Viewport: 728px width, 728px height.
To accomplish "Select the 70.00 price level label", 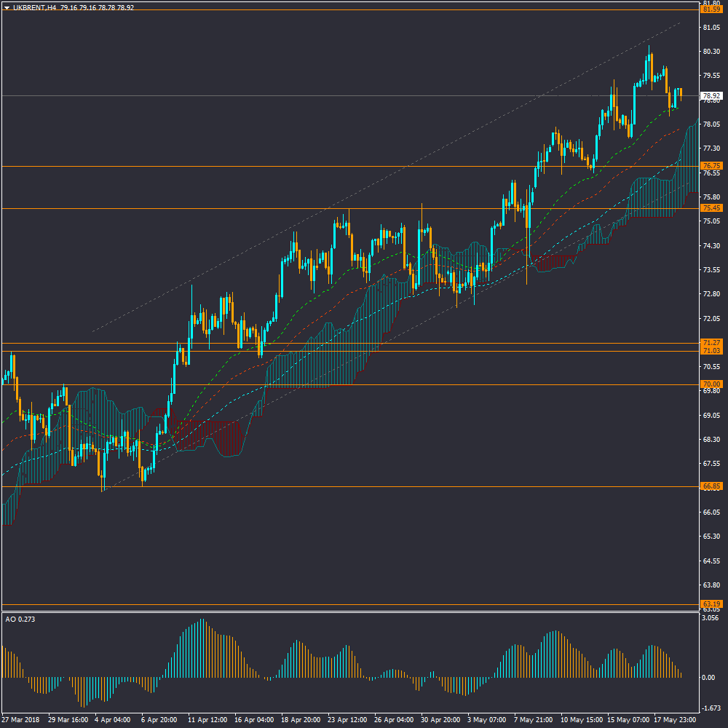I will 711,384.
